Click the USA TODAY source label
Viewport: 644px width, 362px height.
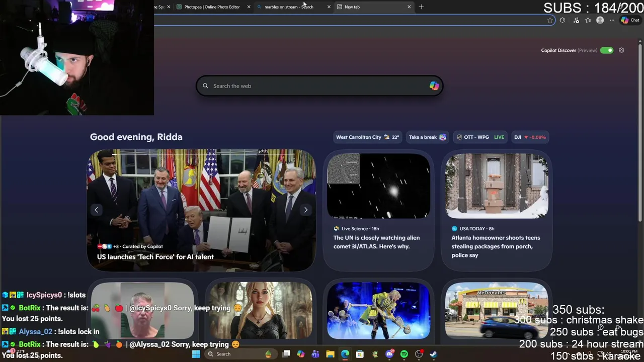click(x=473, y=229)
